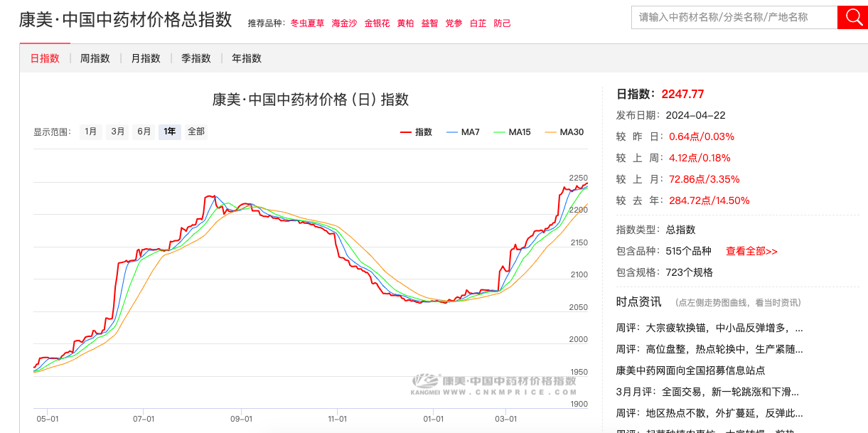Toggle the red 指数 legend series

click(x=417, y=132)
